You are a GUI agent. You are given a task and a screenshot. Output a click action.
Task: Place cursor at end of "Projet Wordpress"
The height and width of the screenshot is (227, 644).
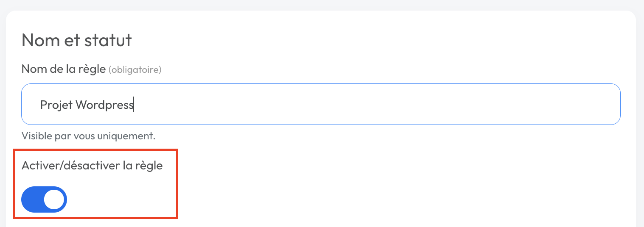[x=134, y=105]
